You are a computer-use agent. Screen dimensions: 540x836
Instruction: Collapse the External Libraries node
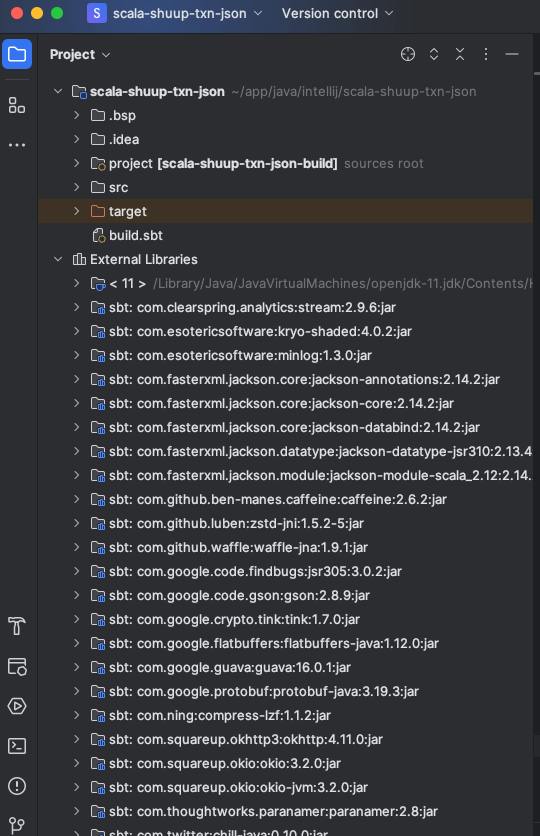(58, 259)
